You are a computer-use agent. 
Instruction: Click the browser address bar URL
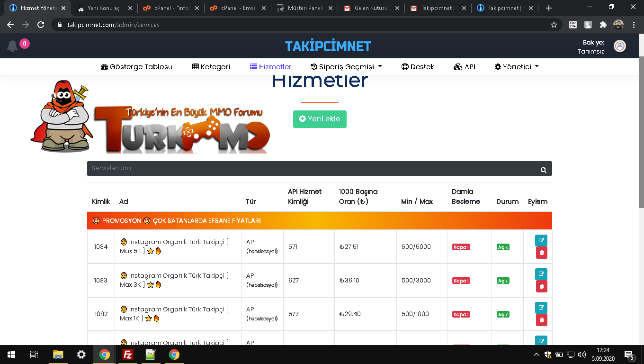(113, 25)
